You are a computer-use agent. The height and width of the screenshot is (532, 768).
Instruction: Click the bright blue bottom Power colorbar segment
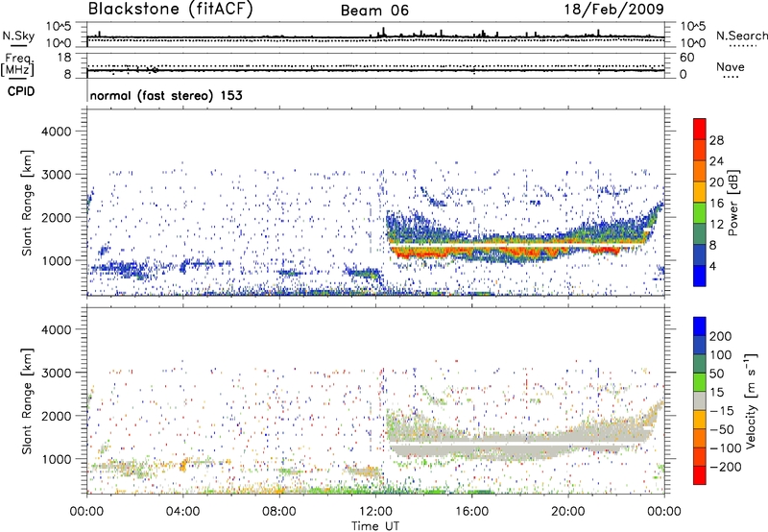pos(700,276)
